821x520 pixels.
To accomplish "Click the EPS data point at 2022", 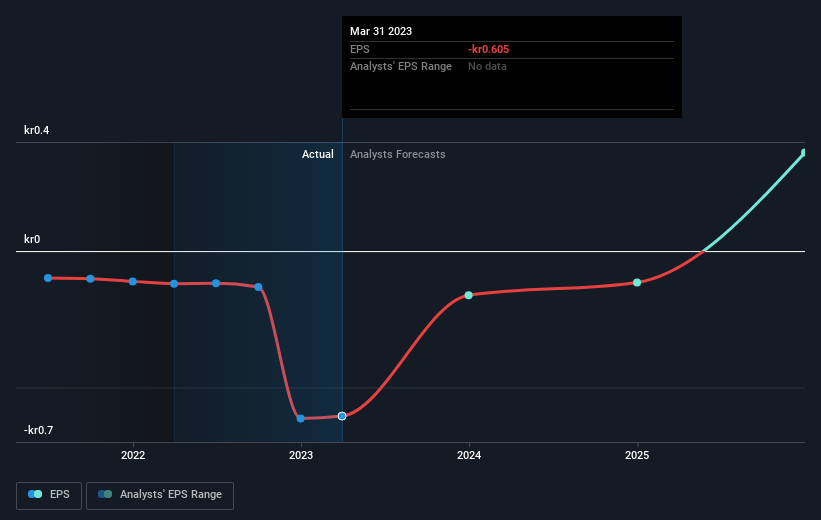I will pyautogui.click(x=132, y=282).
